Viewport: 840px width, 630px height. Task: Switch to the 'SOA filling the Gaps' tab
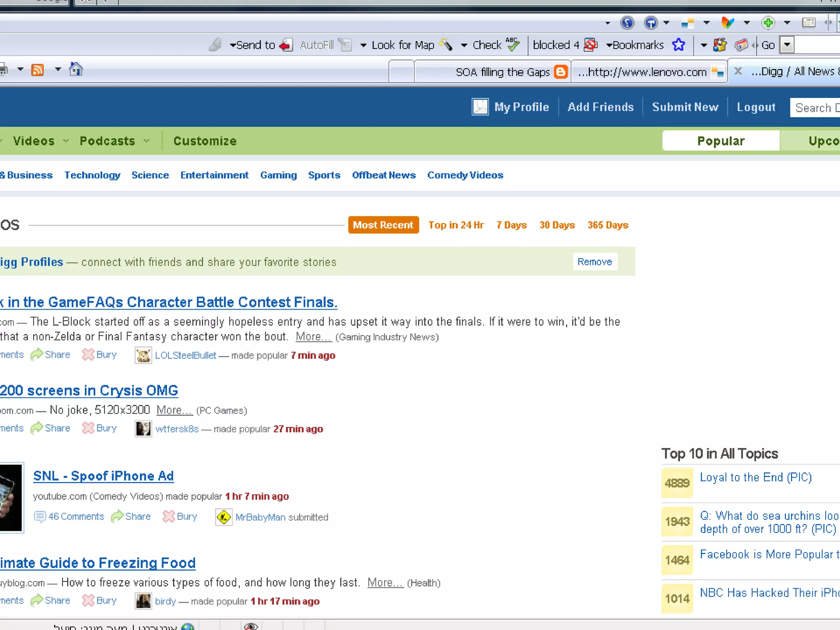click(x=502, y=72)
